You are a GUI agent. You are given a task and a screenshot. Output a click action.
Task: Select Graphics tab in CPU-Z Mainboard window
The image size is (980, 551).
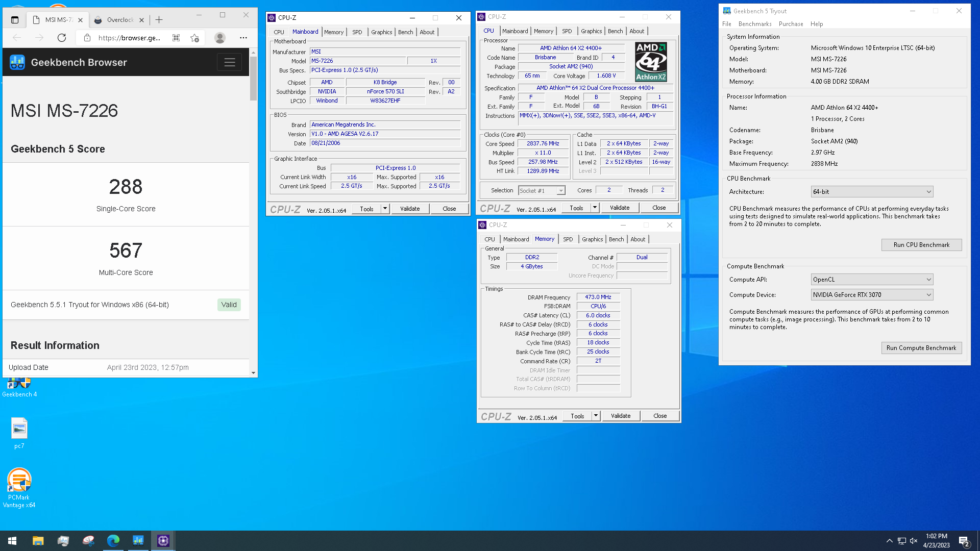tap(382, 32)
